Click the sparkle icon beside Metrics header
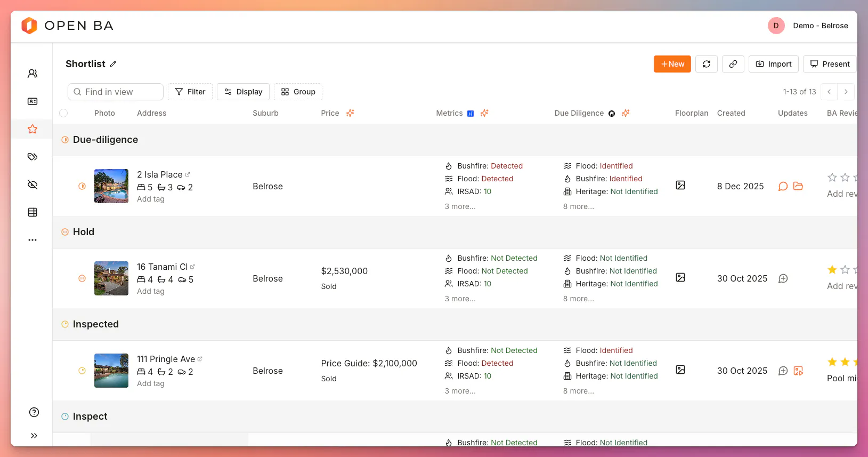This screenshot has height=457, width=868. click(x=484, y=113)
